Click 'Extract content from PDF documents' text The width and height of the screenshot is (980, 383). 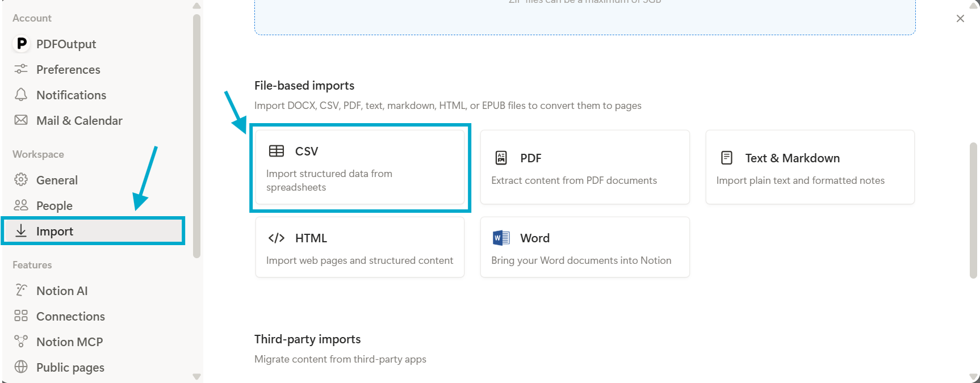[574, 180]
